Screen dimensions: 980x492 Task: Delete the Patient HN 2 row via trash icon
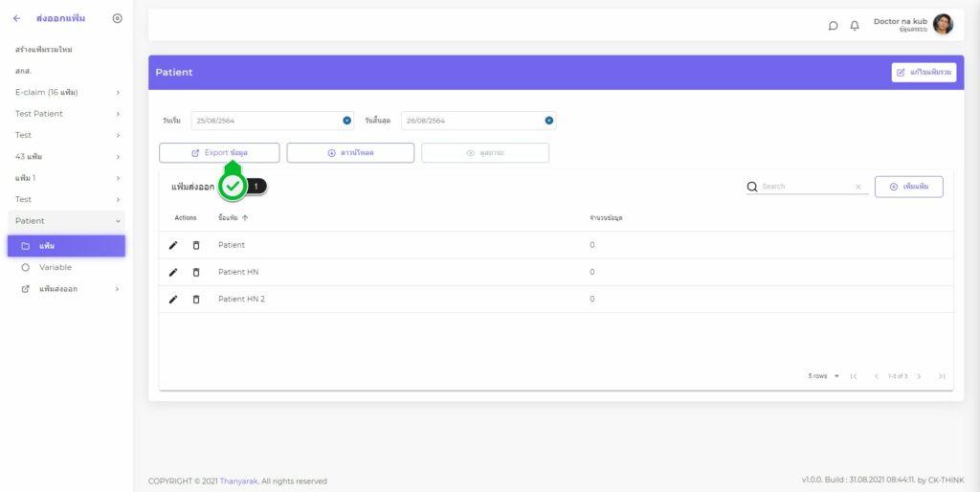(x=196, y=299)
